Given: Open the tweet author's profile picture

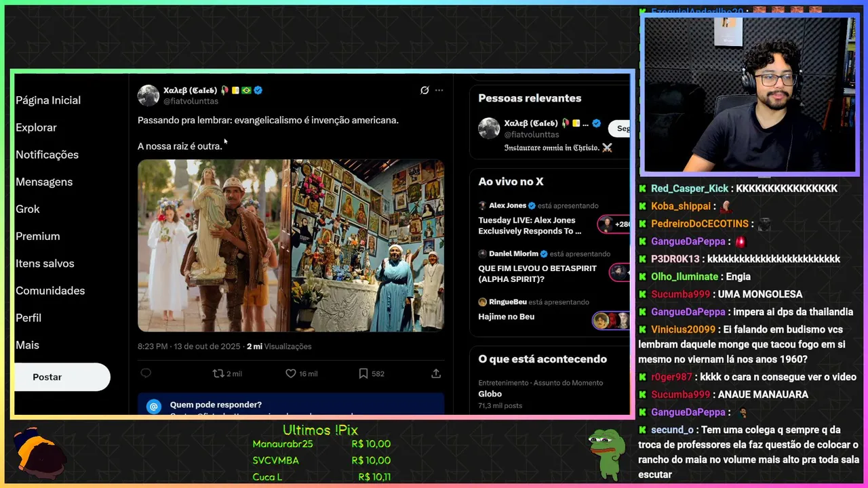Looking at the screenshot, I should click(149, 96).
